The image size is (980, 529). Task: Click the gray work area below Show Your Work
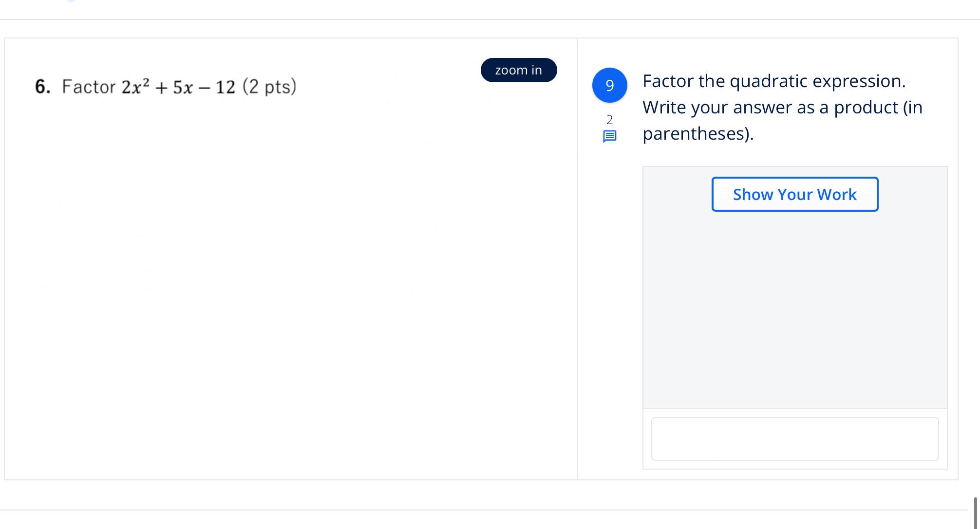tap(795, 311)
